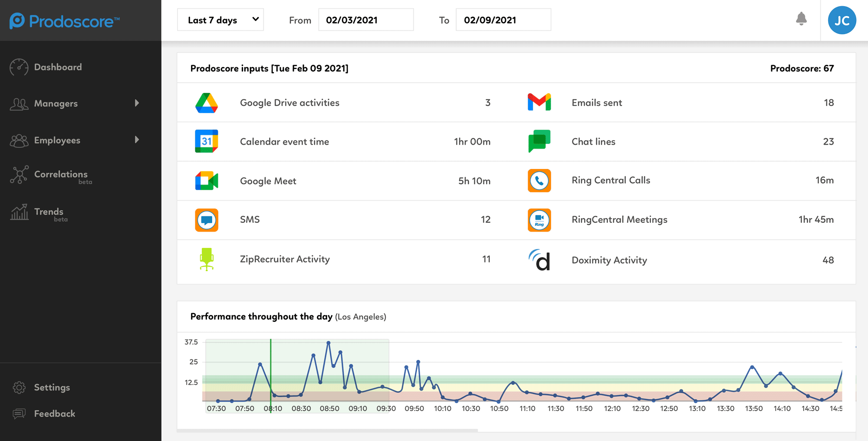Expand the Employees submenu arrow
This screenshot has width=868, height=441.
pyautogui.click(x=137, y=139)
